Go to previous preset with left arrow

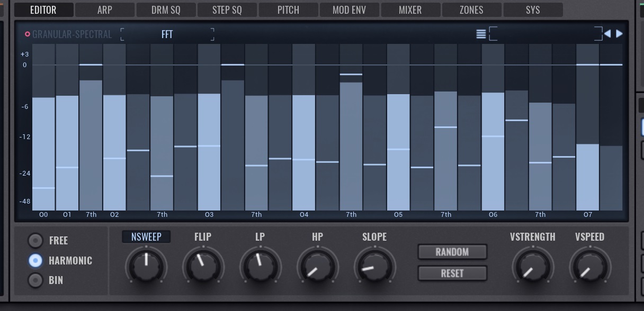[x=607, y=34]
